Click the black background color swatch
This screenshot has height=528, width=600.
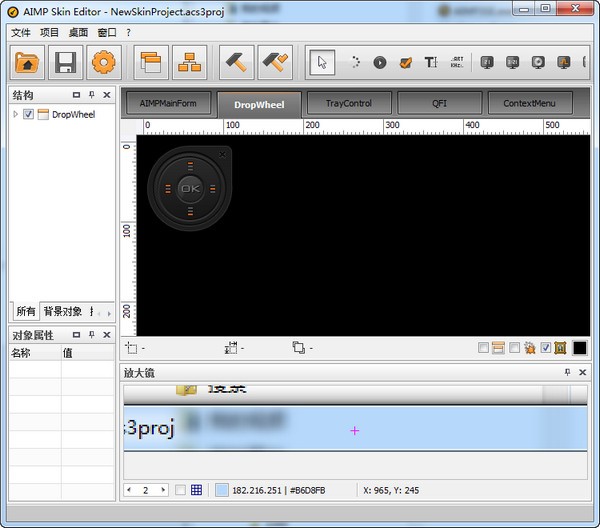coord(579,348)
